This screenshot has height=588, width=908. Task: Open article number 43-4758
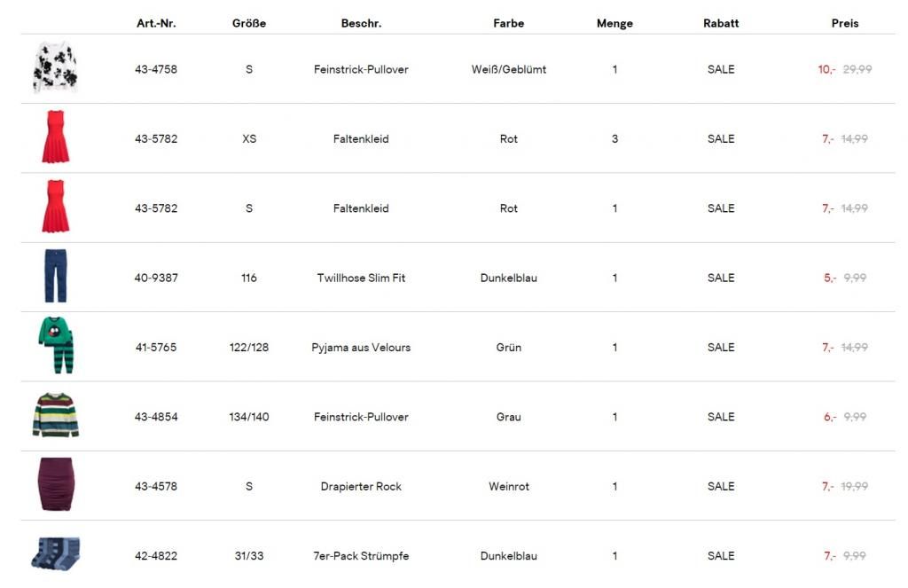[156, 69]
